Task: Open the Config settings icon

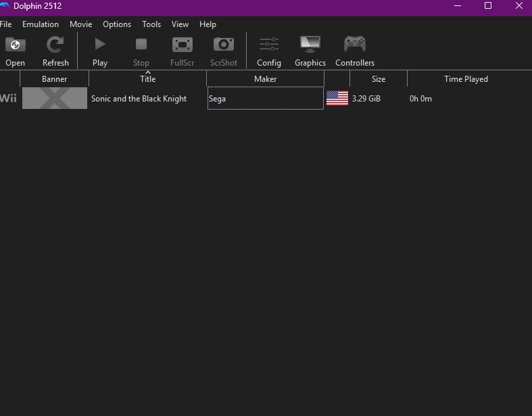Action: [269, 45]
